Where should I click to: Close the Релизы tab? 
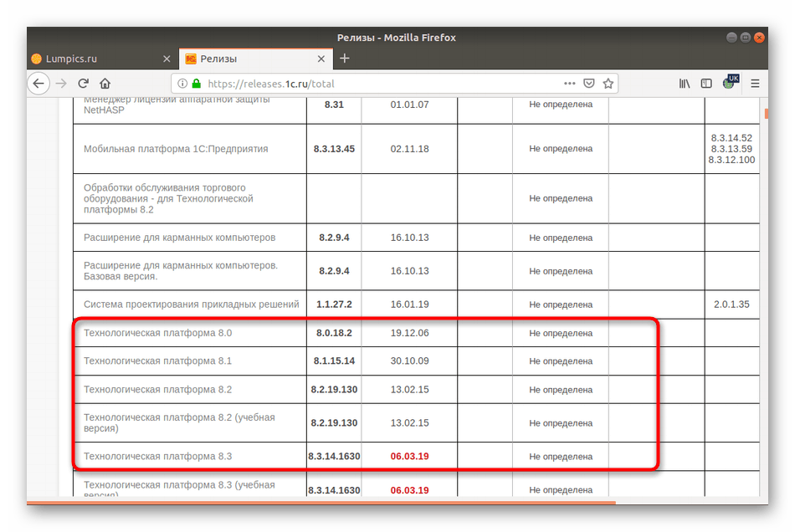(x=321, y=59)
